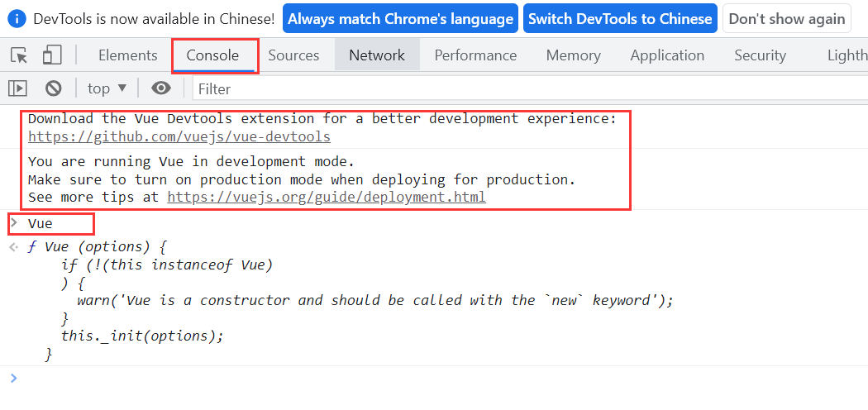868x410 pixels.
Task: Click 'Download the Vue Devtools extension' message
Action: click(x=322, y=119)
